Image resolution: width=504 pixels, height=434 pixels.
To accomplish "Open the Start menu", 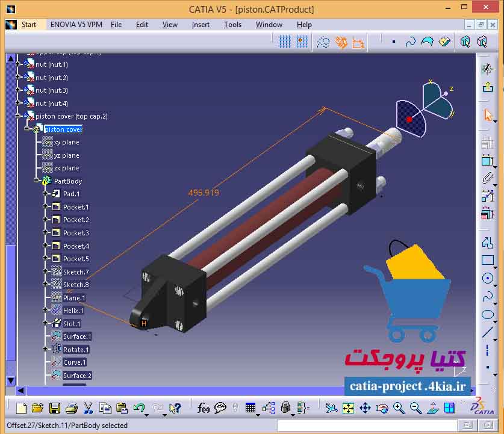I will pos(29,25).
